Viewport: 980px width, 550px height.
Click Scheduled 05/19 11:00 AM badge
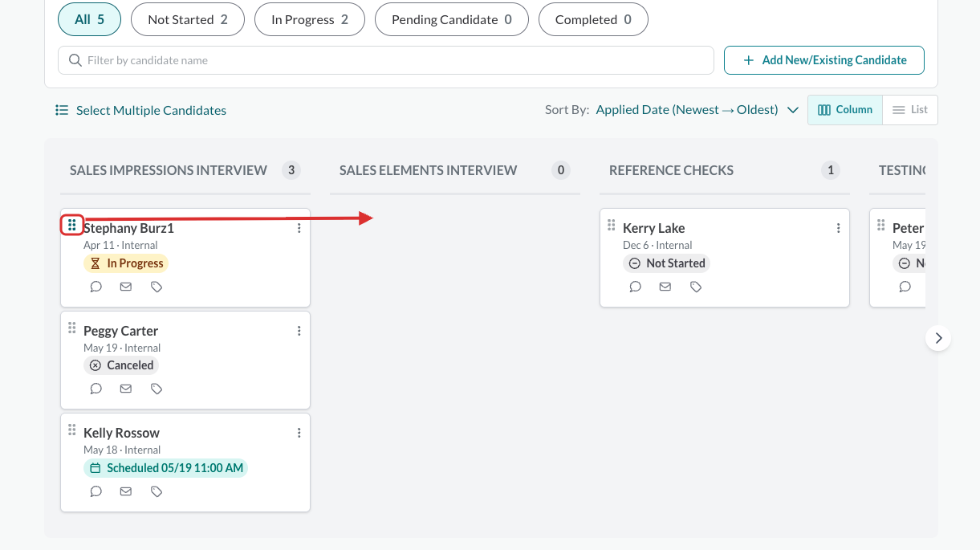(x=165, y=468)
